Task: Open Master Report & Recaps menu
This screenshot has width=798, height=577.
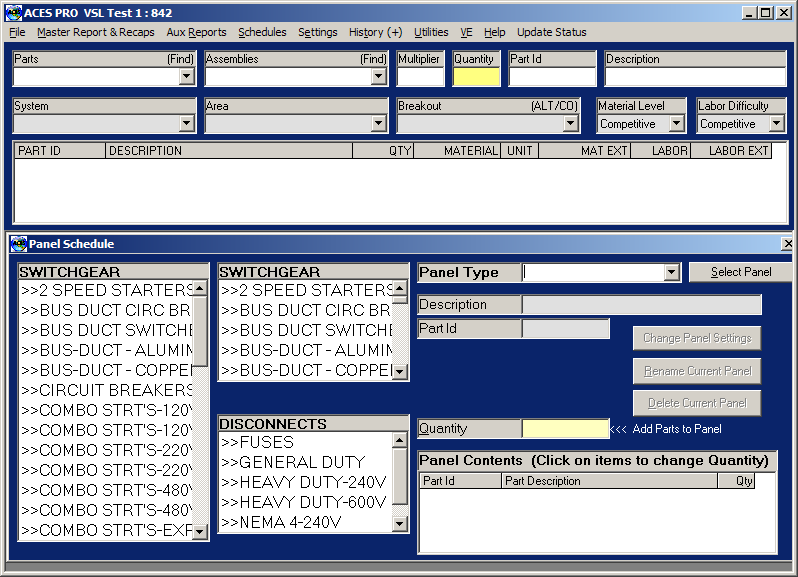Action: coord(96,32)
